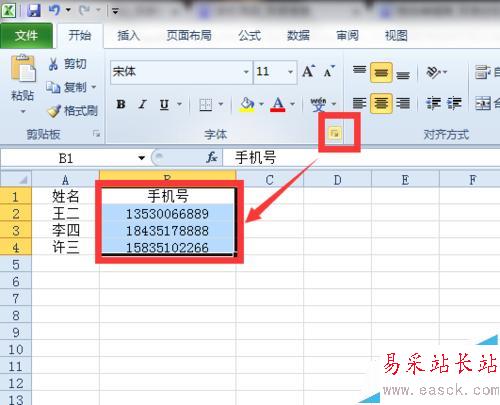
Task: Open the font size dropdown arrow
Action: click(290, 72)
